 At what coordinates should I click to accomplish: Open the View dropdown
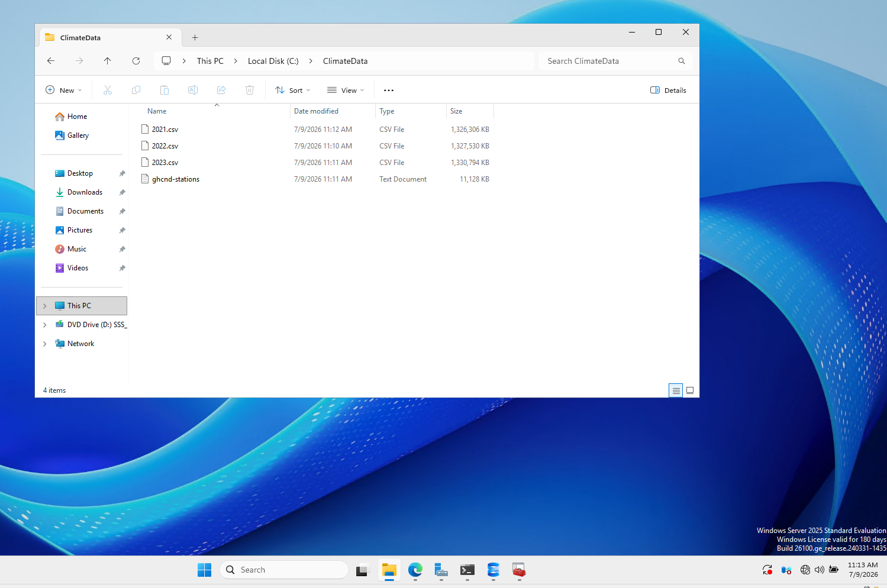point(346,91)
